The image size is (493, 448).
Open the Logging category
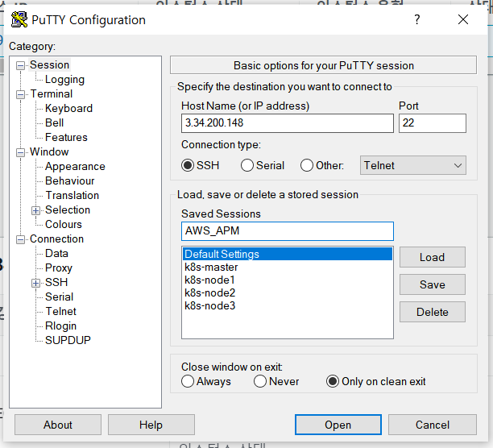pos(64,79)
